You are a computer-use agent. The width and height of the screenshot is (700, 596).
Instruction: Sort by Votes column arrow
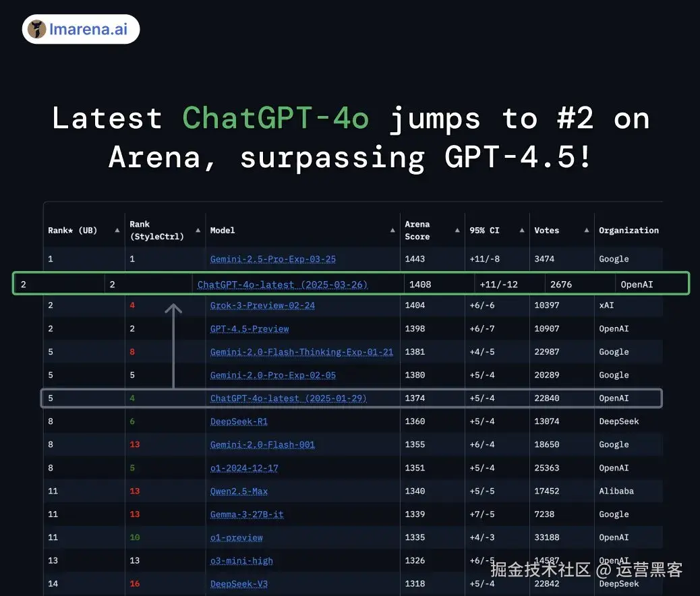587,231
